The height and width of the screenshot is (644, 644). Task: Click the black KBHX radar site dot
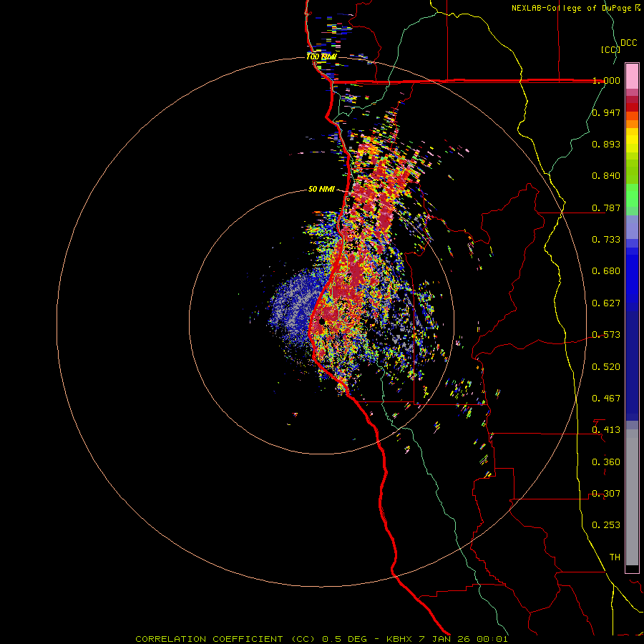tap(322, 321)
